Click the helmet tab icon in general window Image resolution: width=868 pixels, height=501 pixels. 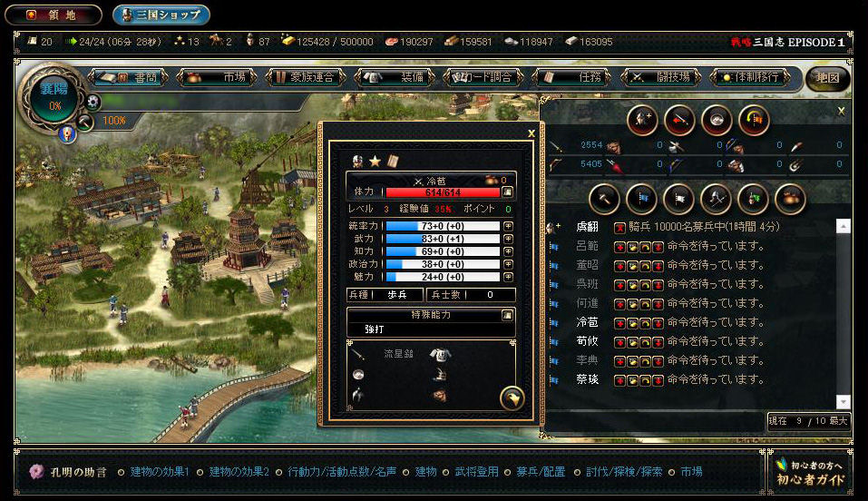[x=357, y=162]
